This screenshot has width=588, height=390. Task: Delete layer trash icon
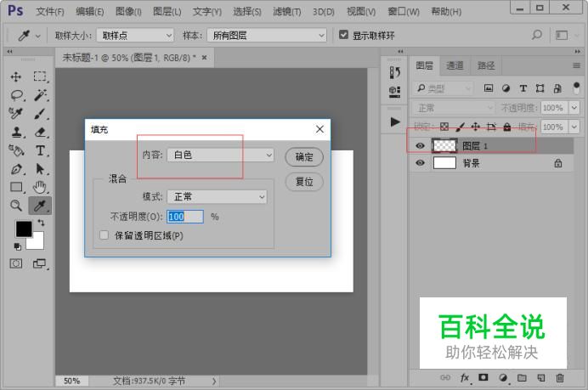pos(560,377)
